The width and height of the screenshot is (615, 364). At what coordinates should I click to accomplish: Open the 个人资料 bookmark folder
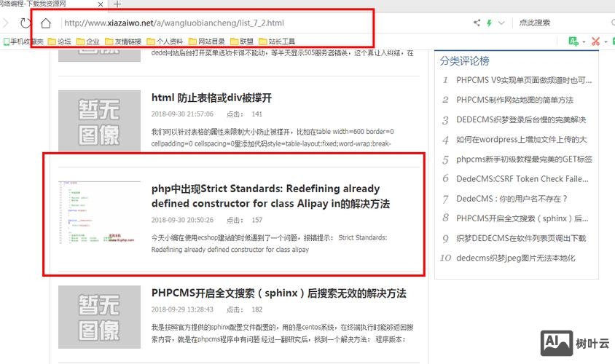[x=165, y=41]
